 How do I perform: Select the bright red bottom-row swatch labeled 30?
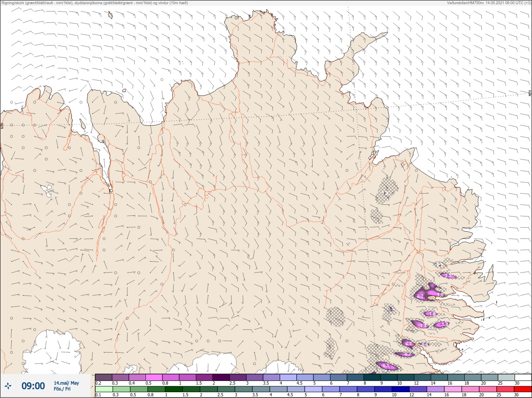coord(523,389)
